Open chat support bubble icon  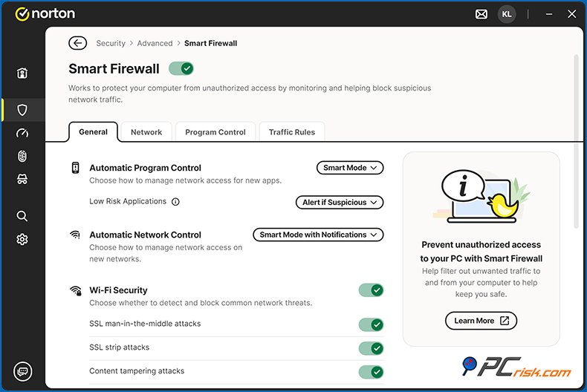click(22, 371)
